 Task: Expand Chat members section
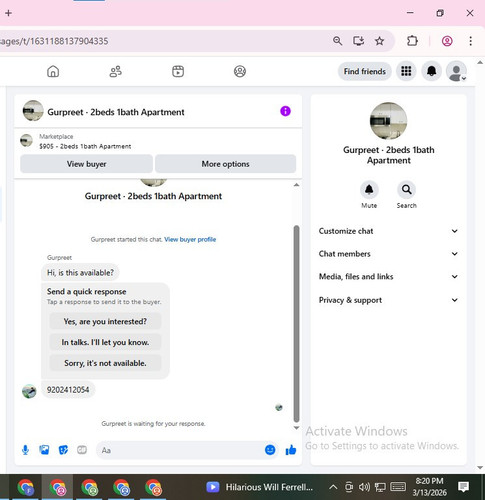388,254
